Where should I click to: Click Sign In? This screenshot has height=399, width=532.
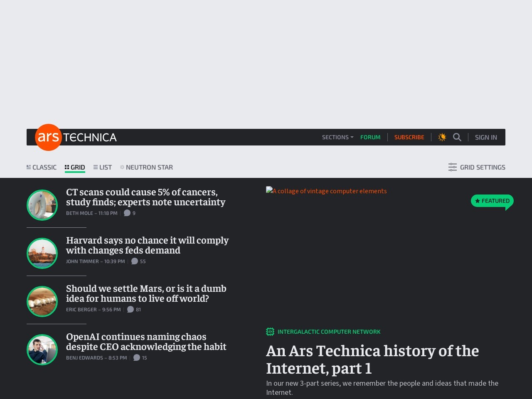[x=486, y=137]
